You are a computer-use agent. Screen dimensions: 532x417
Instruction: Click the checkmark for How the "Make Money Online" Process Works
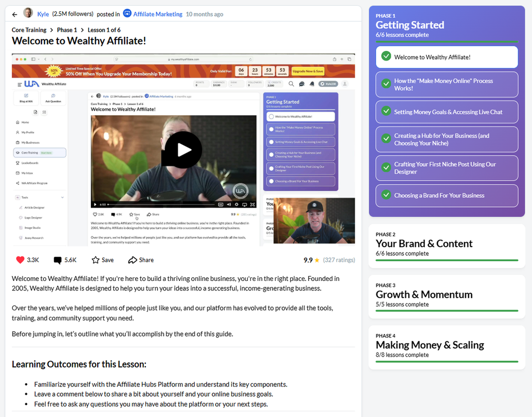386,84
